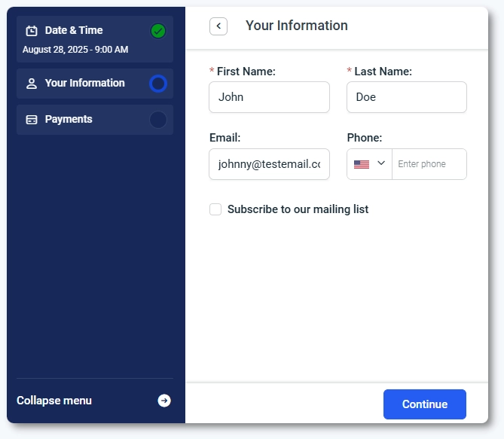Focus the First Name input field
This screenshot has height=439, width=504.
click(x=269, y=97)
